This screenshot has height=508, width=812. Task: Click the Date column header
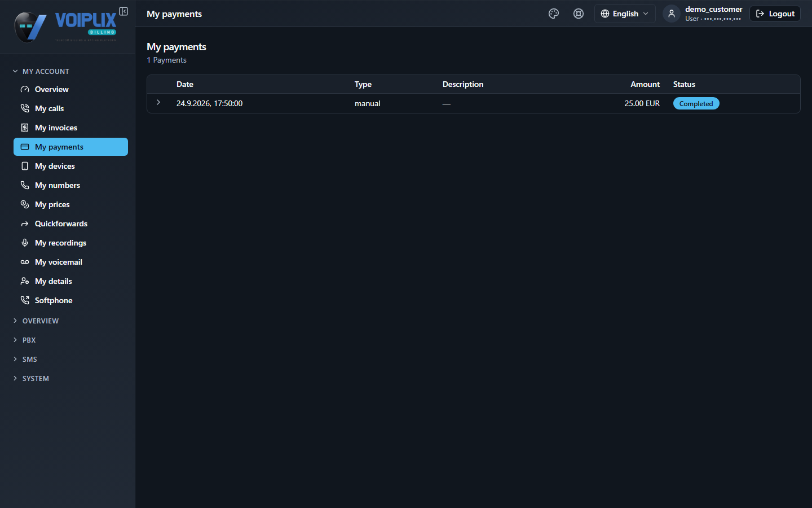point(185,84)
